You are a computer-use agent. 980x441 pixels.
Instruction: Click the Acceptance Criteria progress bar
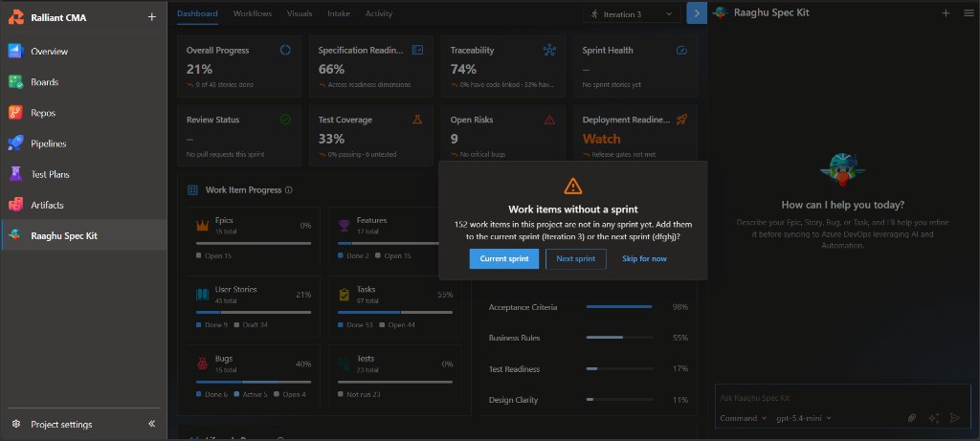pos(619,307)
